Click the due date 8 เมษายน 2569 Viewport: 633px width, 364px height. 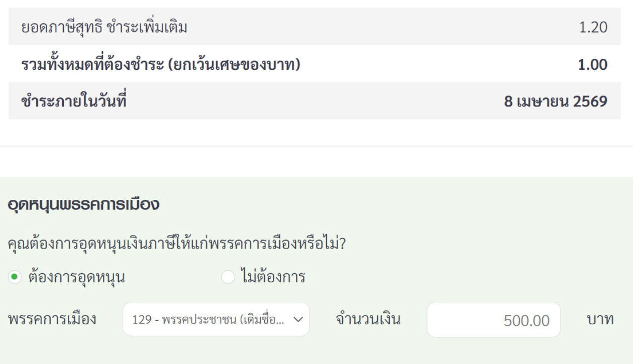[x=556, y=102]
